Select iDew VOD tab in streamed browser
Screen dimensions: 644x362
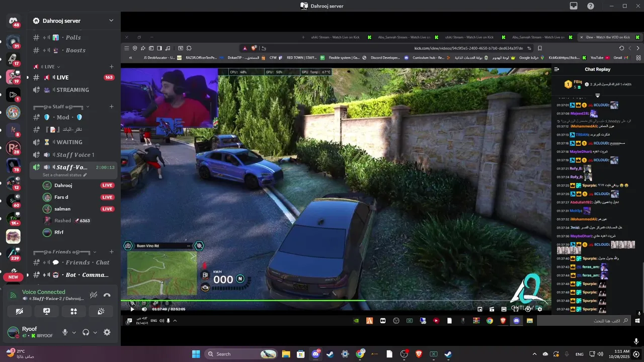tap(610, 37)
